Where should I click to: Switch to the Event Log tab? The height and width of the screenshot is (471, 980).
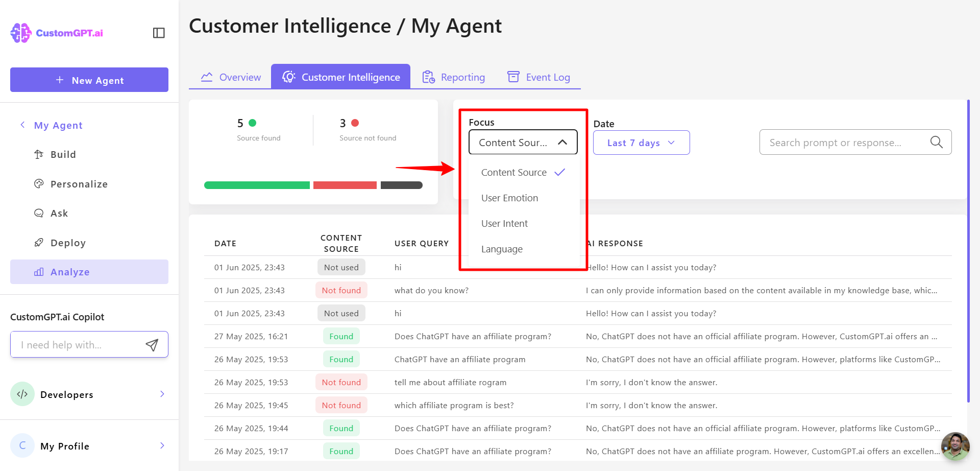coord(538,77)
